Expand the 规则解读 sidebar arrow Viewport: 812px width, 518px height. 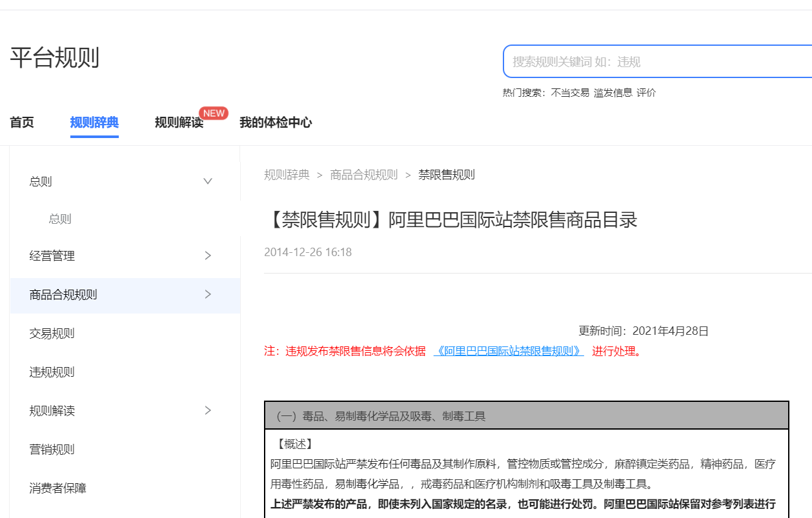pos(208,410)
